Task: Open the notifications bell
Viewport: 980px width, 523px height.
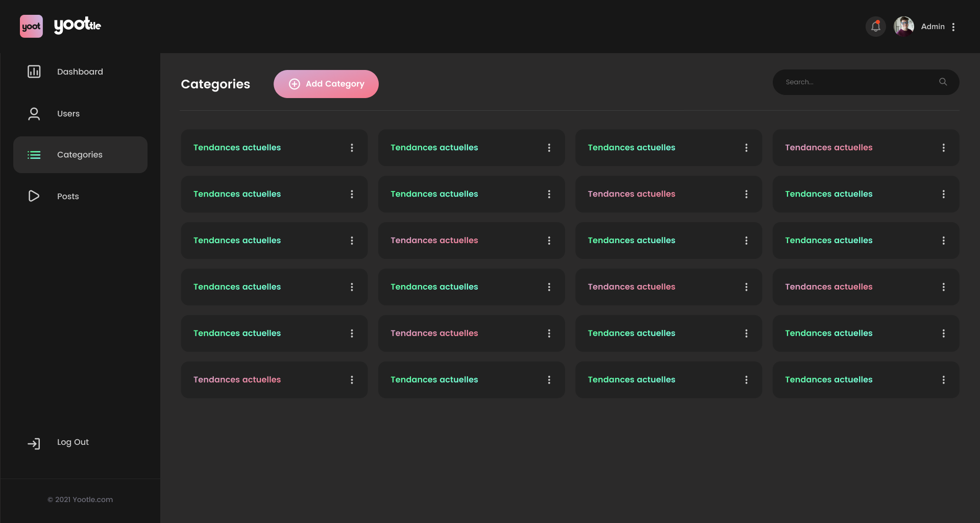Action: 875,27
